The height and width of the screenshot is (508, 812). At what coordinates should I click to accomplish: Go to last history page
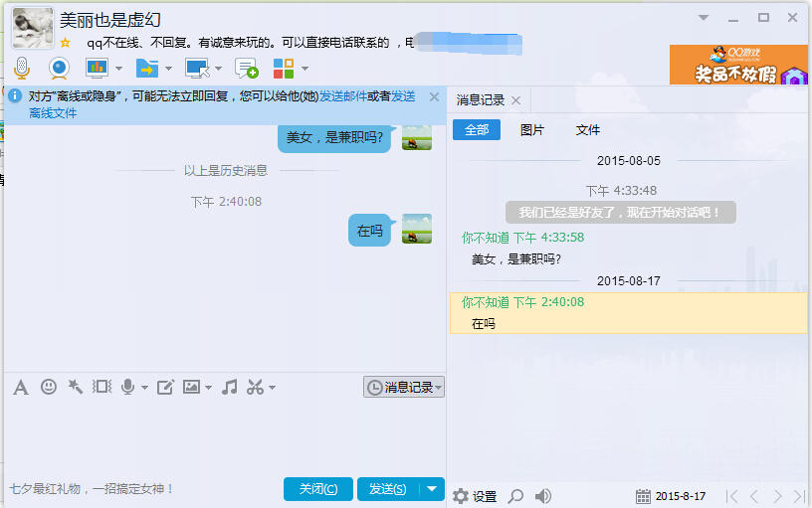point(800,496)
